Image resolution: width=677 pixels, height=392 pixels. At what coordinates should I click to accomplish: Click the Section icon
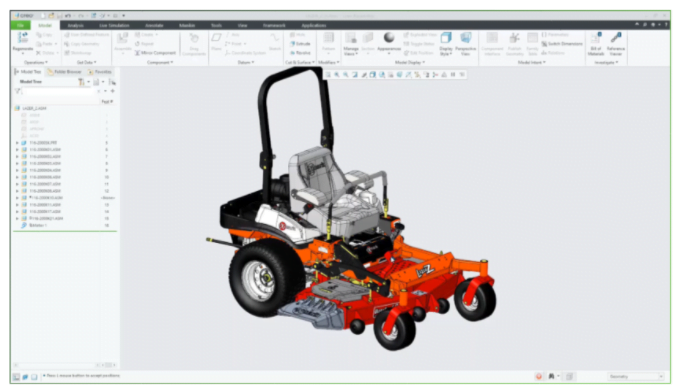[x=368, y=38]
